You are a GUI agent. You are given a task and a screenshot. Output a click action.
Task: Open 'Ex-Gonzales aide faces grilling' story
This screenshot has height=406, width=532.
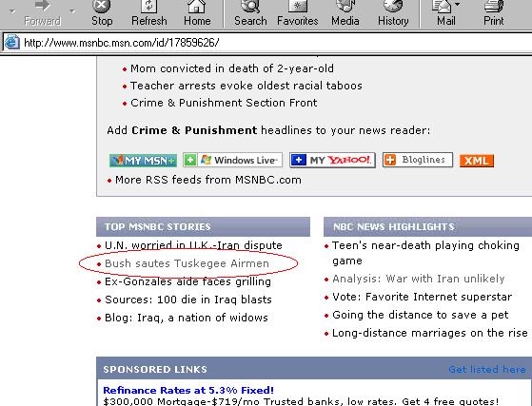pos(187,281)
